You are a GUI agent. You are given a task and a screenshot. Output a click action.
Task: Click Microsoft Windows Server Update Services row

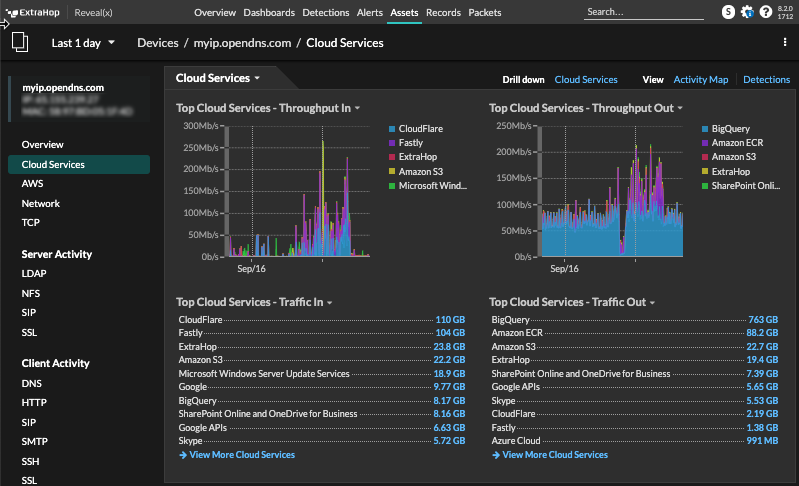tap(322, 374)
